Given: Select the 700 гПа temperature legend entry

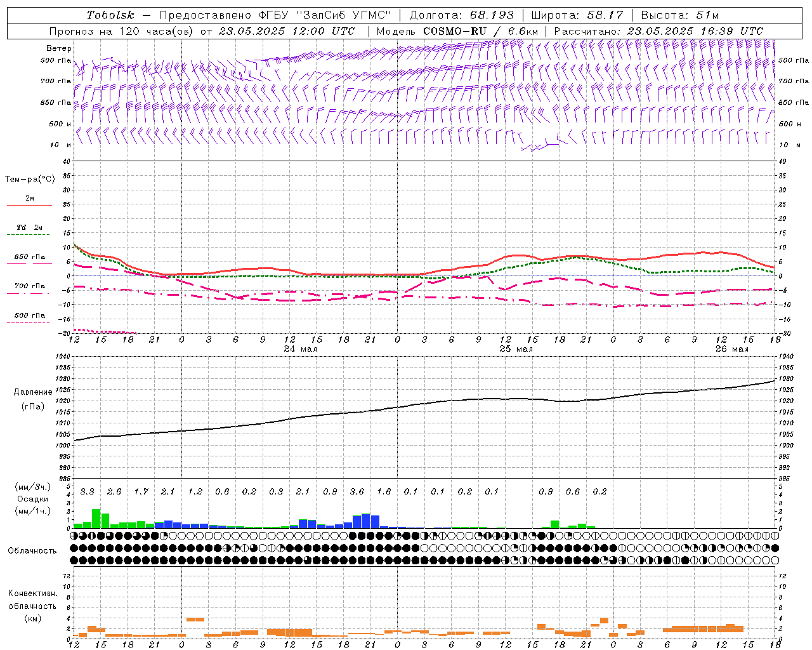Looking at the screenshot, I should pyautogui.click(x=29, y=286).
